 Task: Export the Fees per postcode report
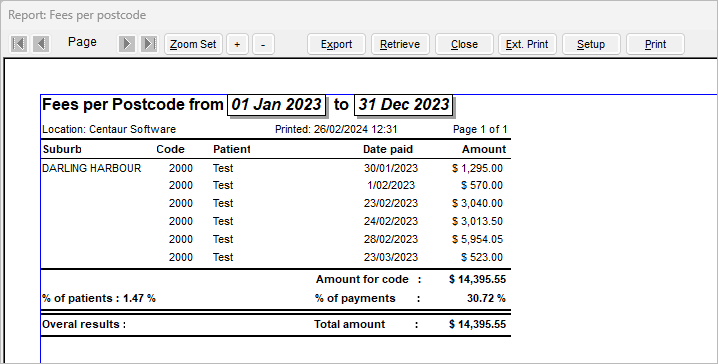pos(337,44)
